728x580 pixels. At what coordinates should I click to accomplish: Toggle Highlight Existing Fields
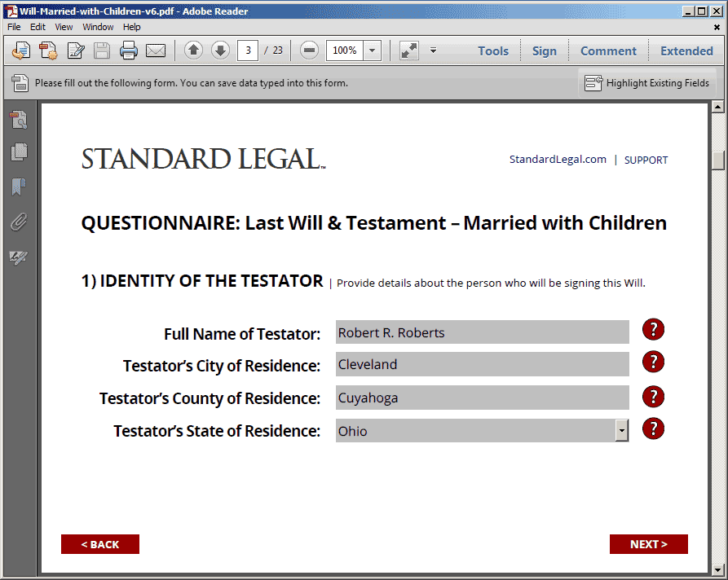pyautogui.click(x=646, y=83)
